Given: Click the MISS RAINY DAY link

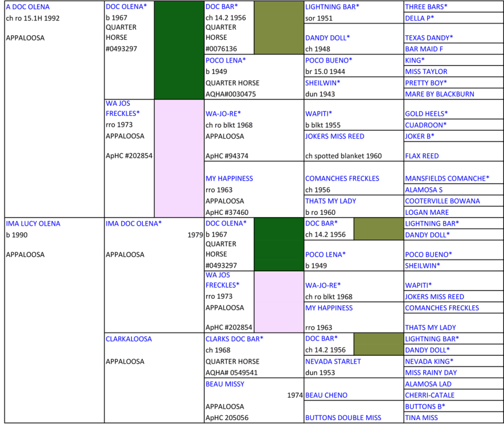Looking at the screenshot, I should tap(431, 373).
